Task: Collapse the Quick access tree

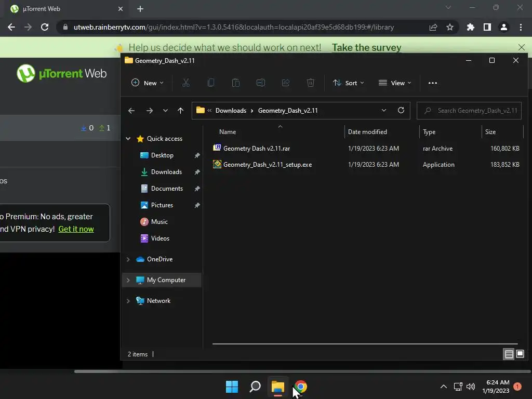Action: 128,138
